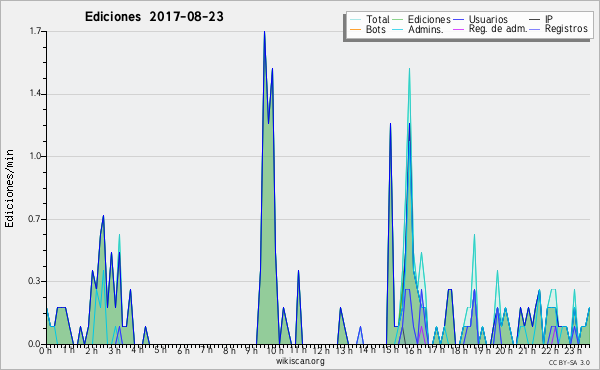
Task: Click the 'CC BY-SA 3.0' license text
Action: [569, 362]
